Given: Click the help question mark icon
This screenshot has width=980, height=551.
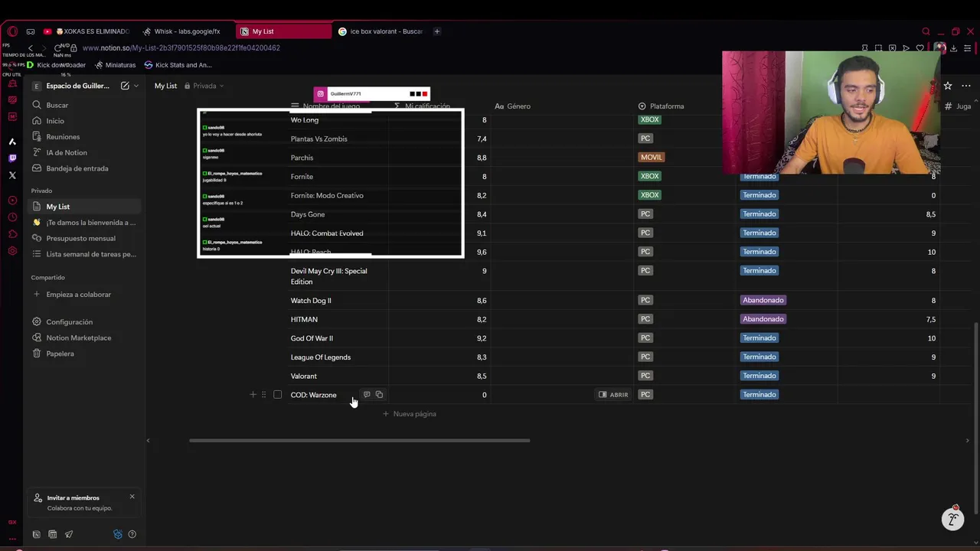Looking at the screenshot, I should click(132, 534).
